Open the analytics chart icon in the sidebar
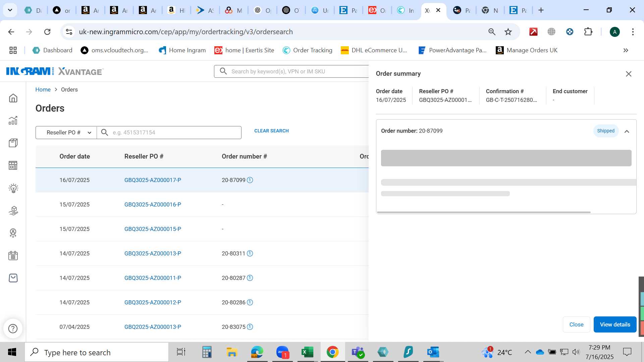 click(x=13, y=120)
